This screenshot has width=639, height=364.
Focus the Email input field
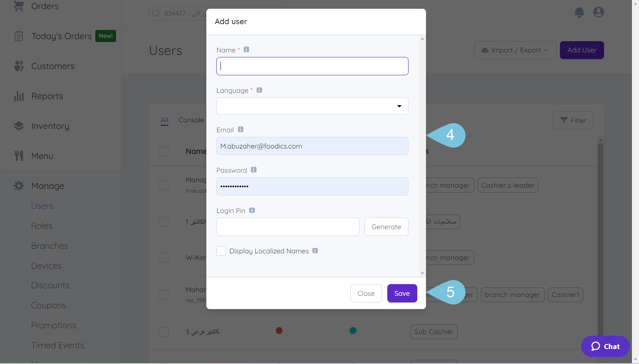coord(312,146)
